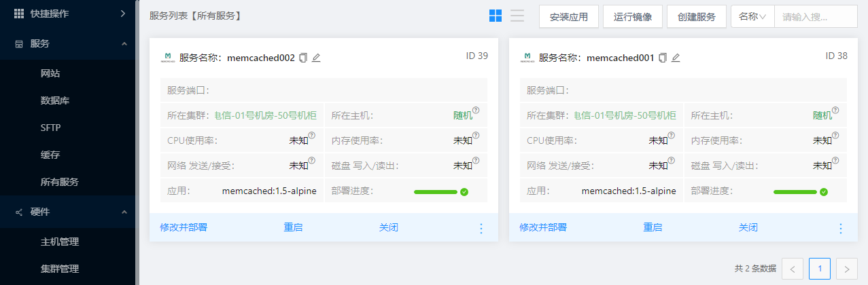Open more actions for memcached002 card
Image resolution: width=868 pixels, height=285 pixels.
pos(481,228)
